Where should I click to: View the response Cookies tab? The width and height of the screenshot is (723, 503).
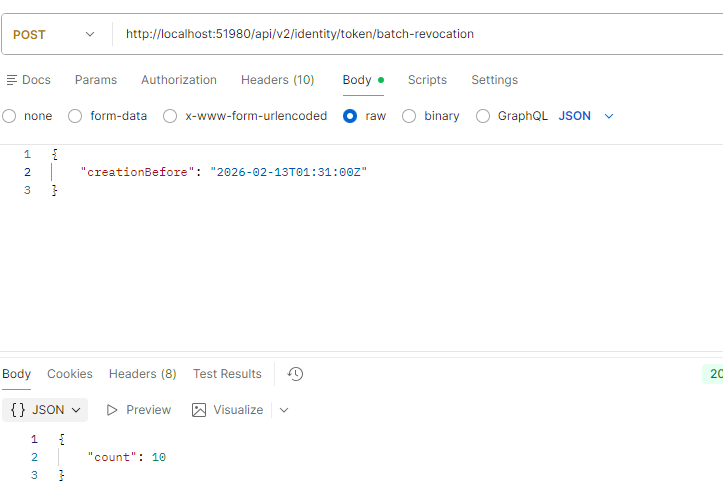[x=70, y=374]
